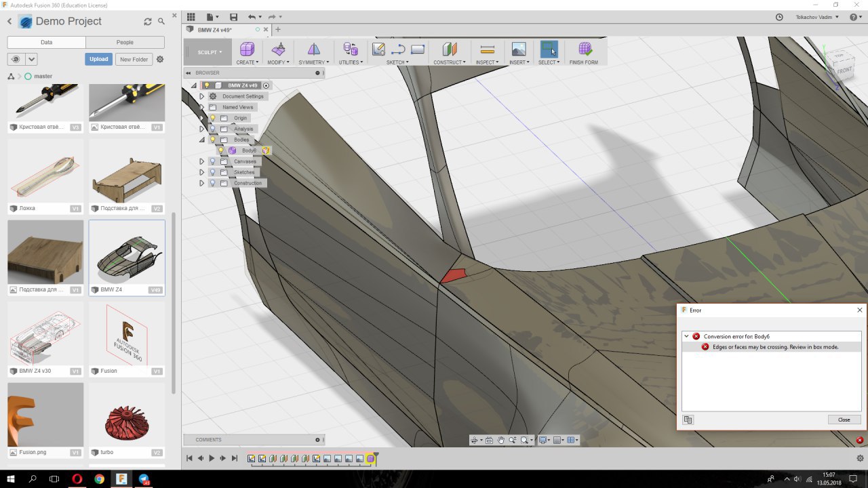
Task: Undo the last action
Action: 252,17
